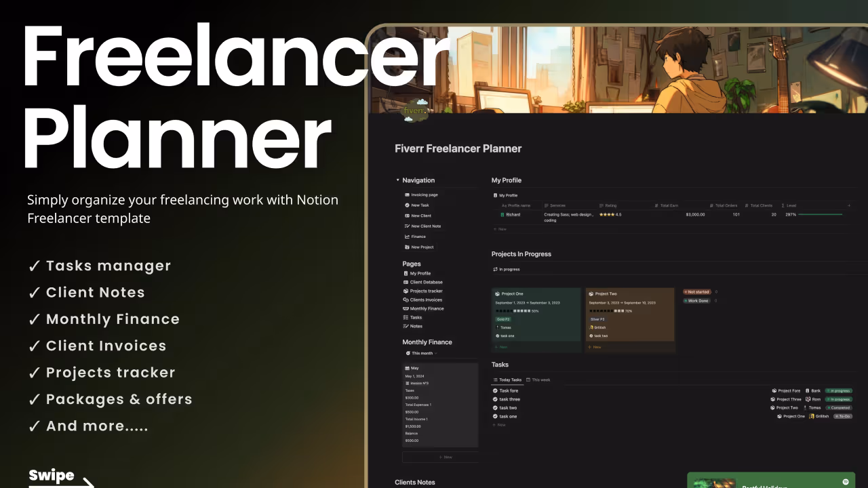Click the Invoice N°3 list icon
The width and height of the screenshot is (868, 488).
pyautogui.click(x=408, y=383)
